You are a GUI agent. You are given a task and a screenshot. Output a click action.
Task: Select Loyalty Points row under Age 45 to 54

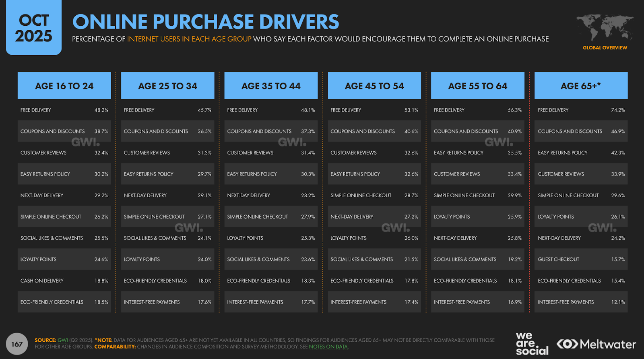click(x=374, y=238)
